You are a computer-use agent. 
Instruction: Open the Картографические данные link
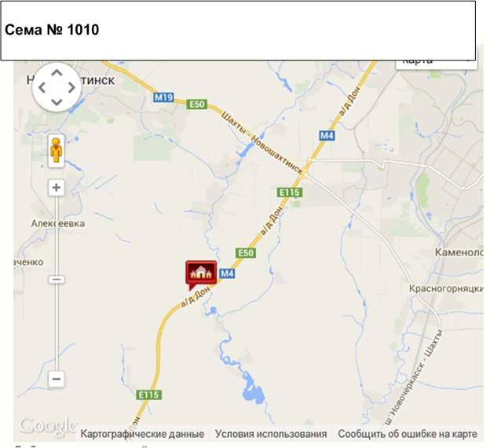click(142, 434)
